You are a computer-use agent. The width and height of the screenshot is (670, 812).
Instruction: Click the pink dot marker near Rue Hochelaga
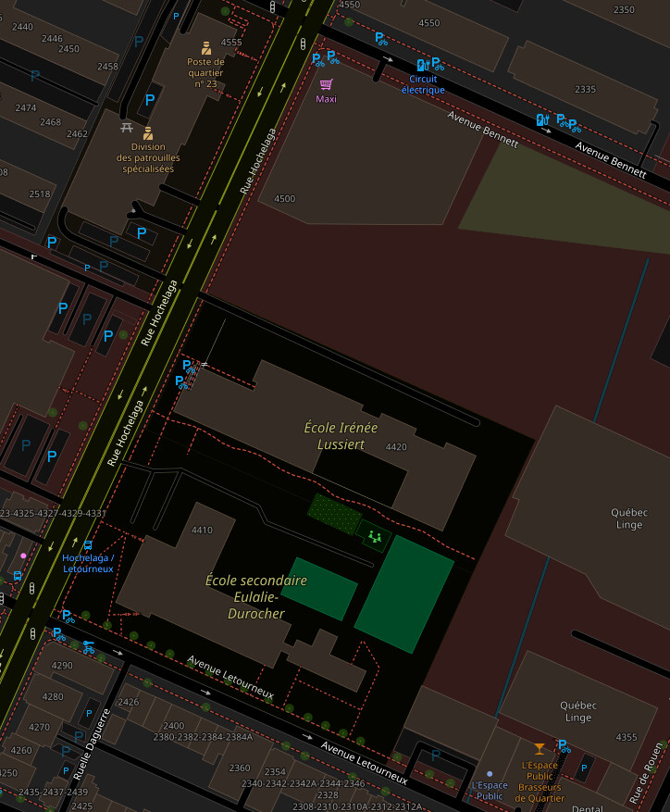pos(23,556)
